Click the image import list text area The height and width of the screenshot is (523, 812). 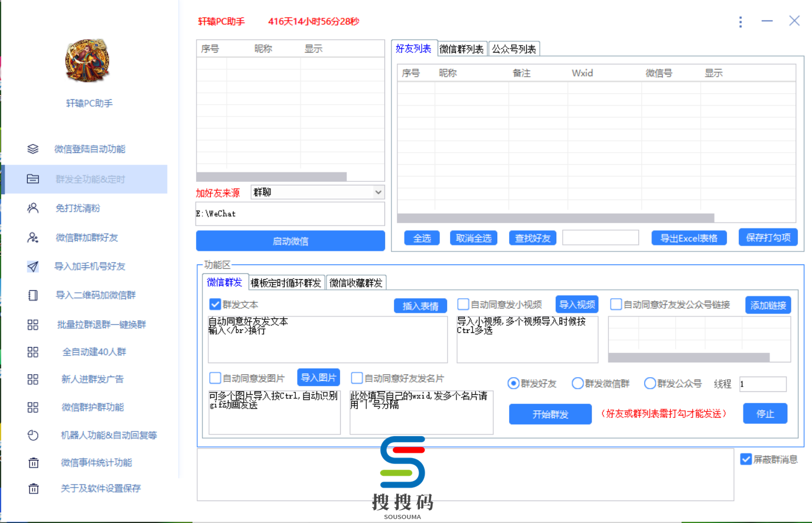pos(275,412)
